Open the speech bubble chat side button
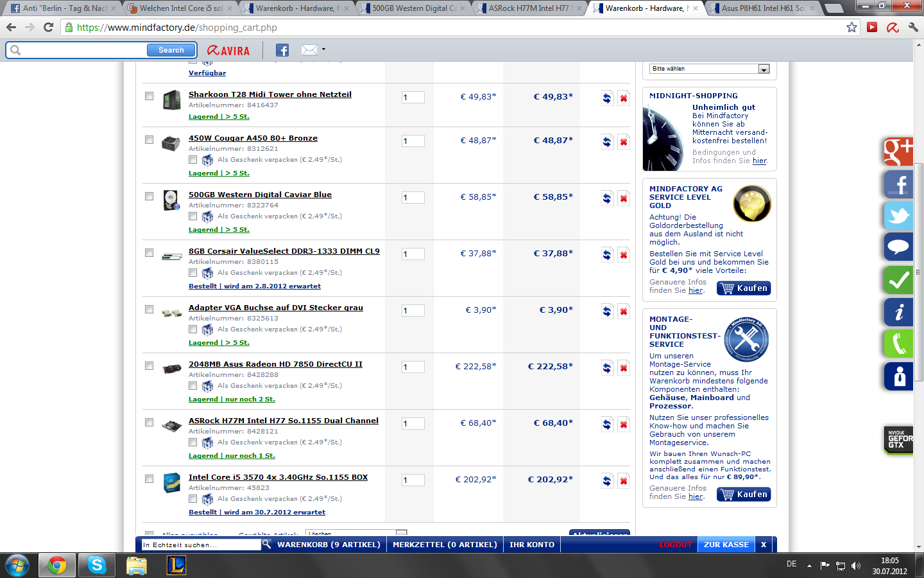924x578 pixels. tap(898, 247)
